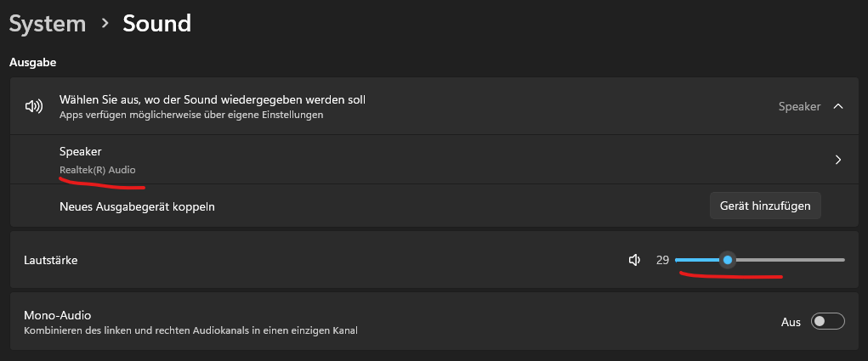The image size is (868, 361).
Task: Click the "Lautstärke" label
Action: [x=51, y=260]
